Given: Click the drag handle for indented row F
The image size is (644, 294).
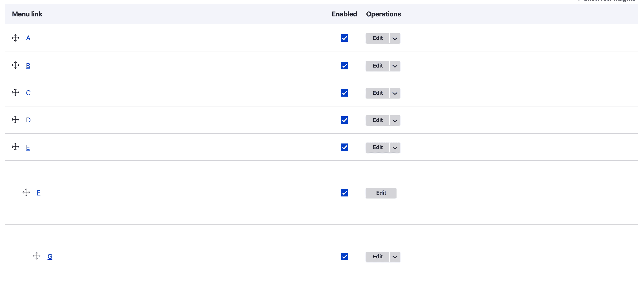Looking at the screenshot, I should point(26,192).
